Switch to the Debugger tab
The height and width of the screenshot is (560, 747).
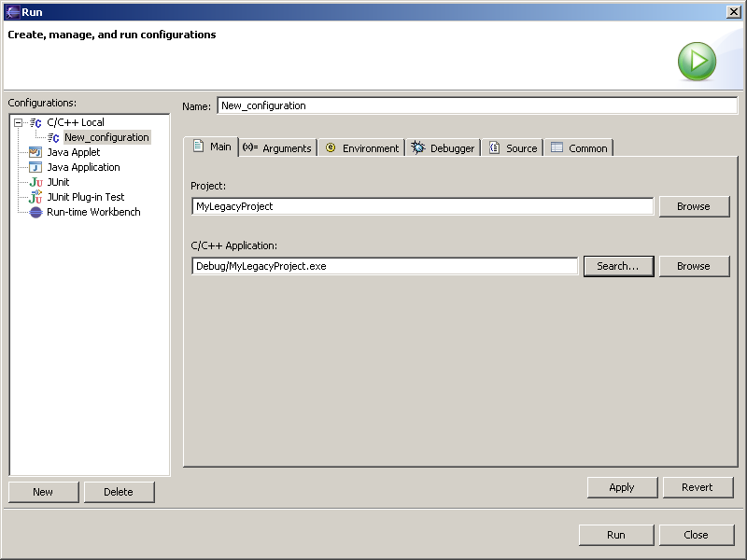pyautogui.click(x=444, y=147)
